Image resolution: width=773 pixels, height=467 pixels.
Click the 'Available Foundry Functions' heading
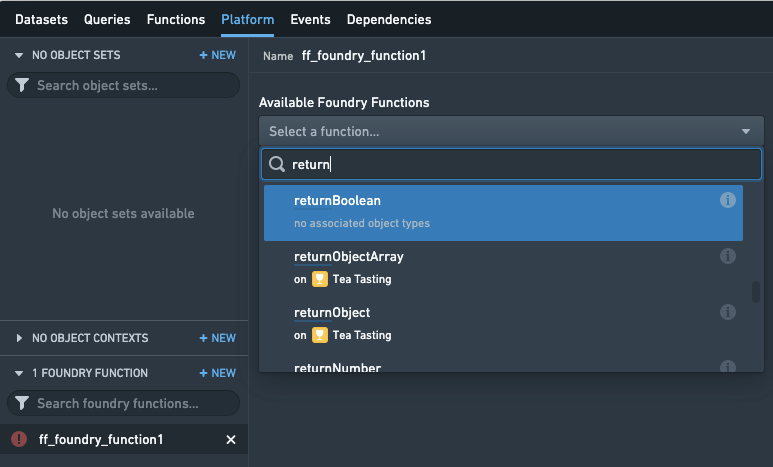(344, 103)
